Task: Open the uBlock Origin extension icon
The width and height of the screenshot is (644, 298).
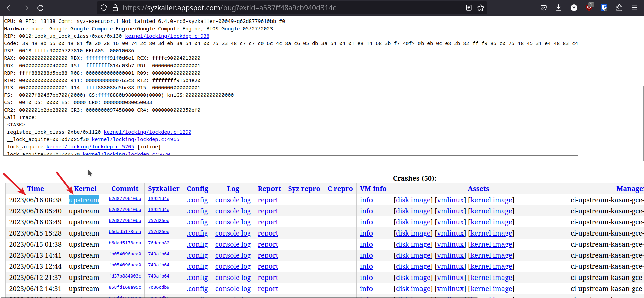Action: point(589,8)
